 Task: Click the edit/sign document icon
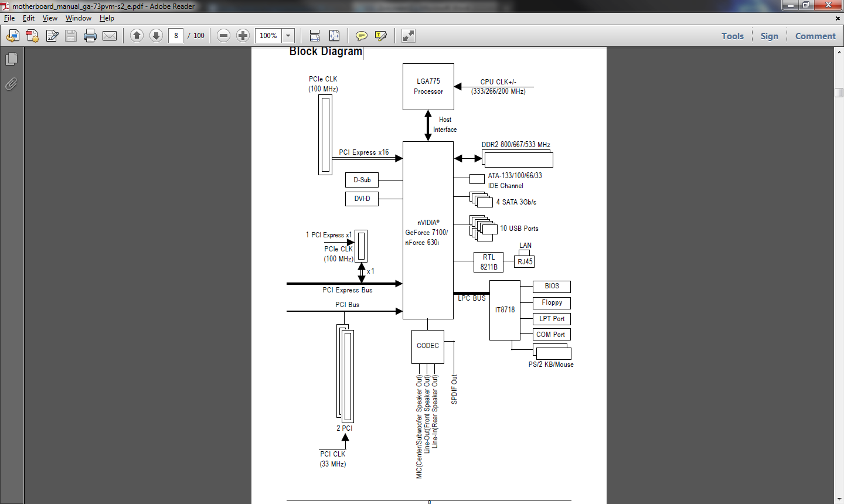pos(52,36)
